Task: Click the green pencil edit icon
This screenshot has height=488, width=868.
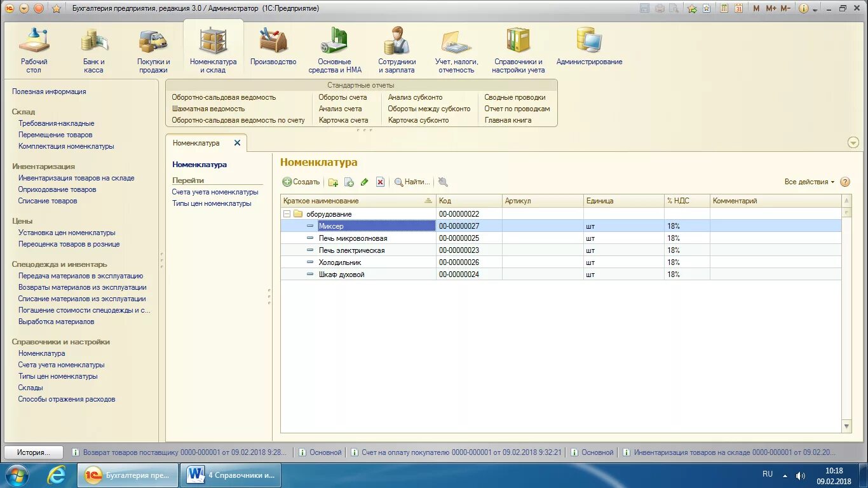Action: click(364, 182)
